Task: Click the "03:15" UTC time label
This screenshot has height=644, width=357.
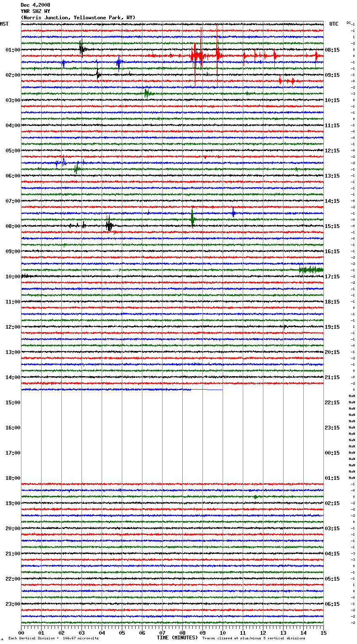Action: (332, 529)
